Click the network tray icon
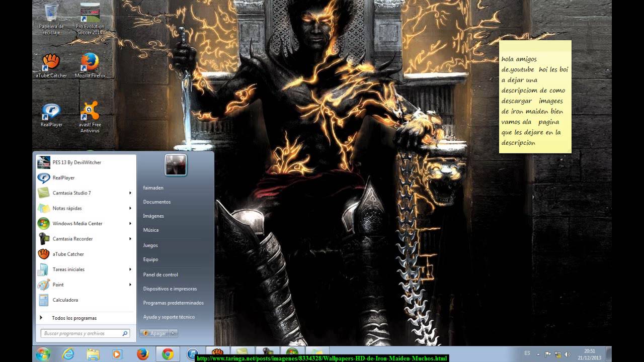This screenshot has height=362, width=644. pyautogui.click(x=558, y=354)
